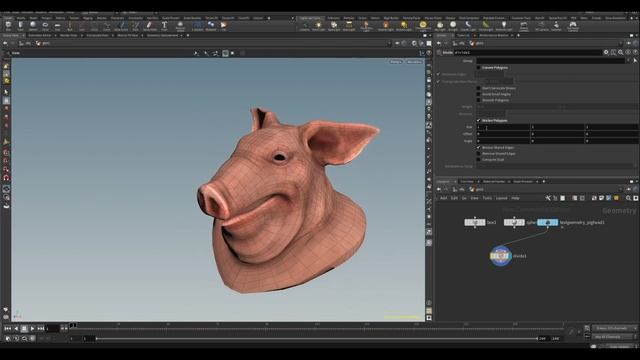Add a Point Light from the shelf
The width and height of the screenshot is (640, 360).
[x=318, y=26]
